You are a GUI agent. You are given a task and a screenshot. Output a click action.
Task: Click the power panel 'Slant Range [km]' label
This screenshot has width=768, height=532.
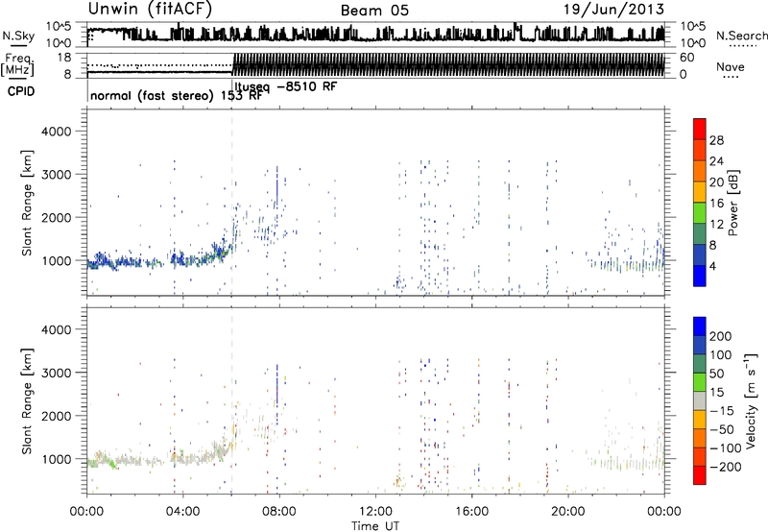[27, 203]
